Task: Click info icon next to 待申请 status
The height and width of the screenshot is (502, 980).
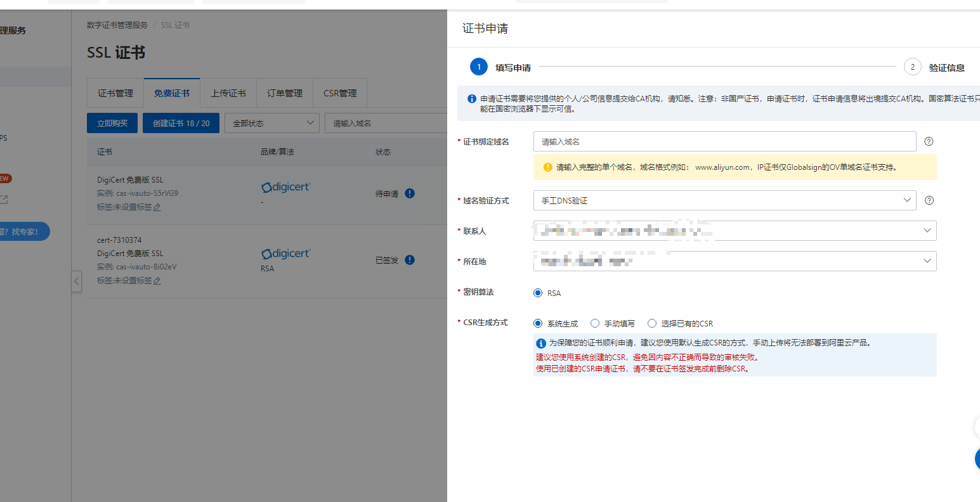Action: [410, 193]
